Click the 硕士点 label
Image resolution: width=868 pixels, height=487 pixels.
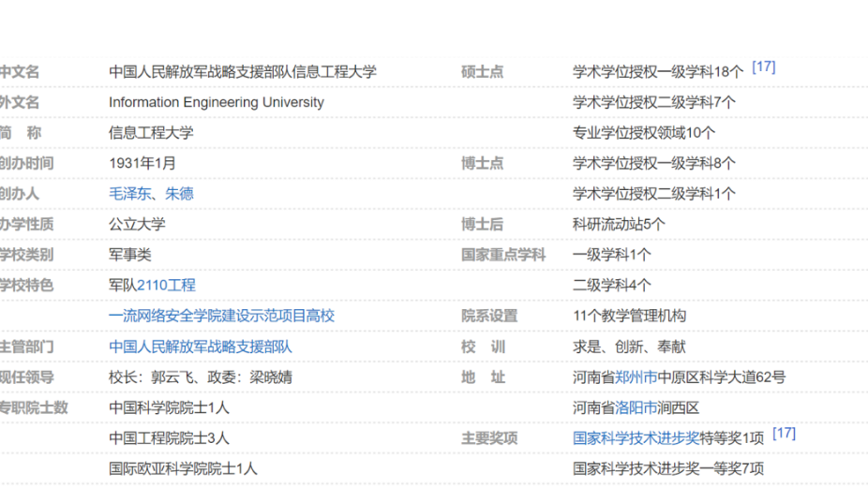click(x=482, y=72)
